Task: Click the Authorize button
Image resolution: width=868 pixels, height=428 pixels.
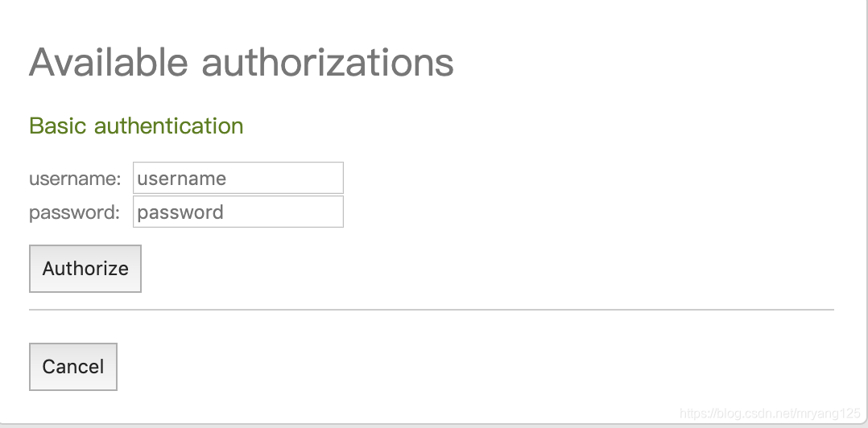Action: tap(85, 269)
